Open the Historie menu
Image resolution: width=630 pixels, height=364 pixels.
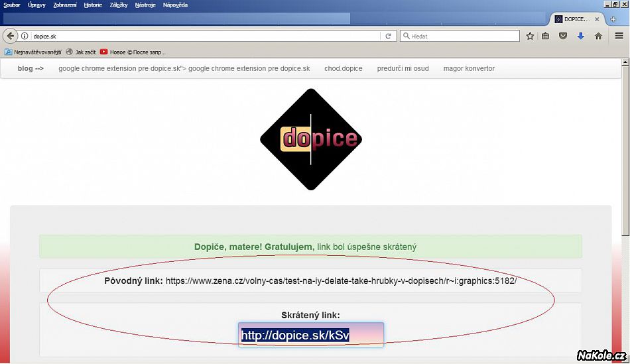pyautogui.click(x=93, y=5)
